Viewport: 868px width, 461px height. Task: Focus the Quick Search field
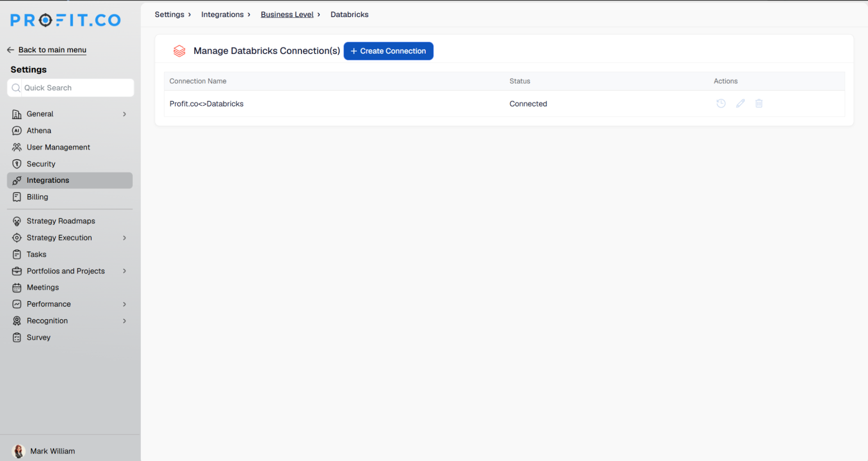coord(71,88)
